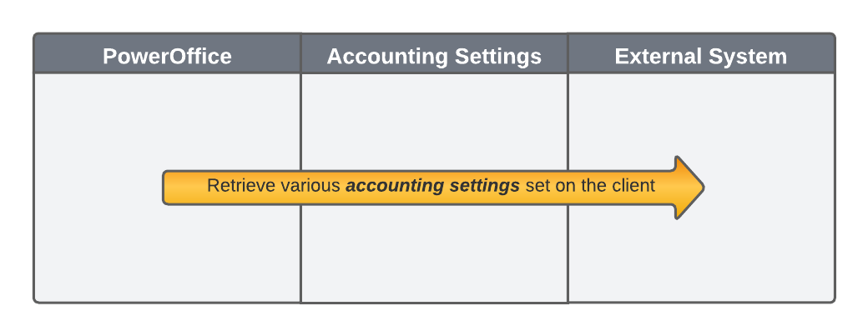Click empty Accounting Settings lane above arrow
The width and height of the screenshot is (868, 336).
point(434,117)
